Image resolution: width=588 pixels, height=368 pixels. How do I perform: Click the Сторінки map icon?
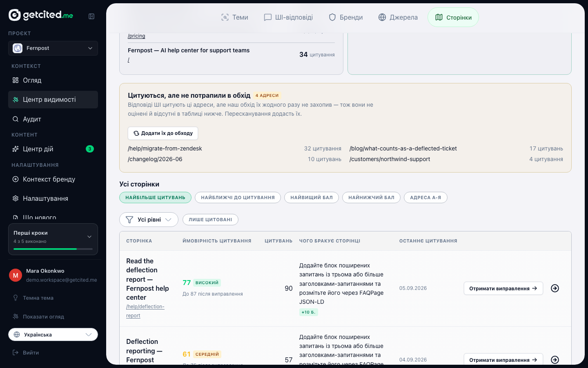pos(439,17)
